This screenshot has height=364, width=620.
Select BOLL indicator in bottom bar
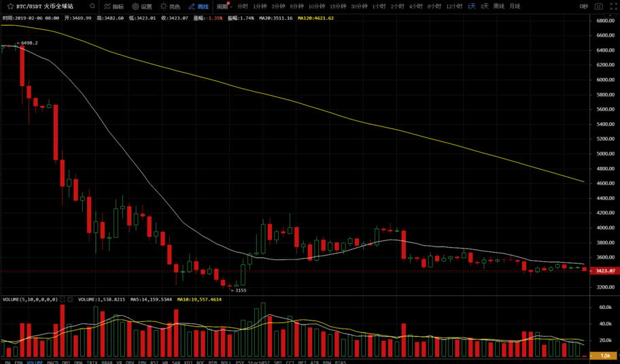pyautogui.click(x=226, y=361)
